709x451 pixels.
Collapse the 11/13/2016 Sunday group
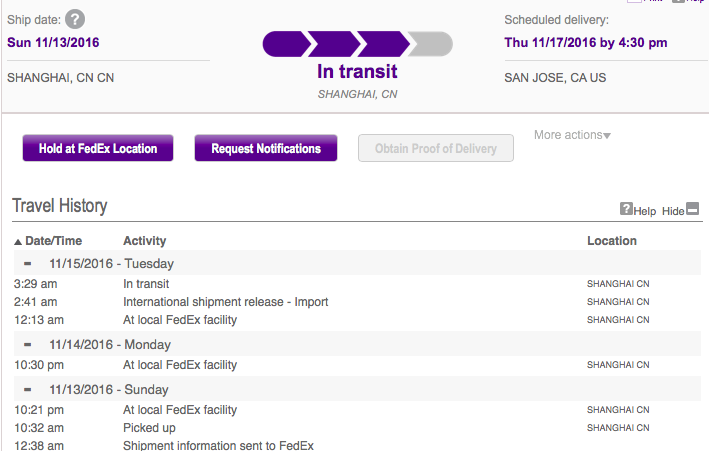28,389
